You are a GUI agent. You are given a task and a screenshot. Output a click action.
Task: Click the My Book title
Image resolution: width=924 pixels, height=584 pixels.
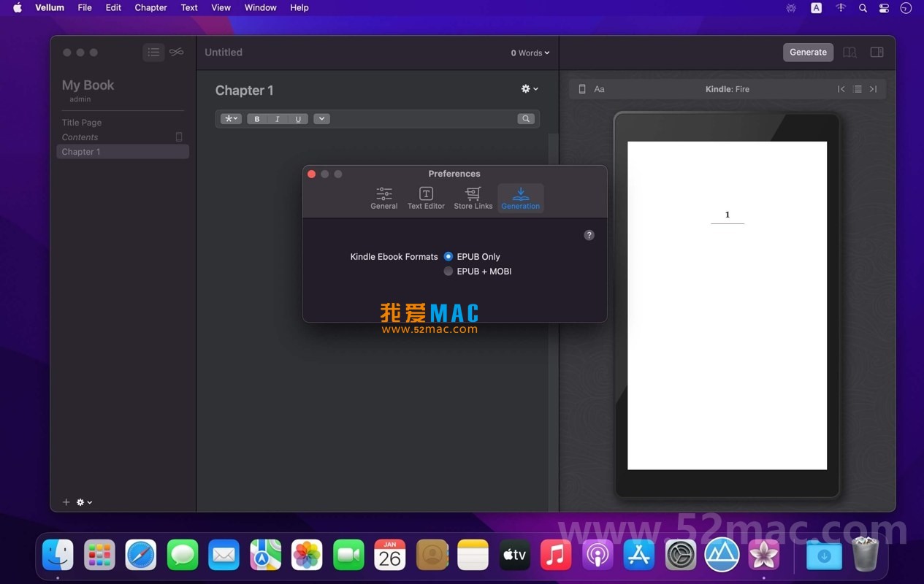click(88, 85)
